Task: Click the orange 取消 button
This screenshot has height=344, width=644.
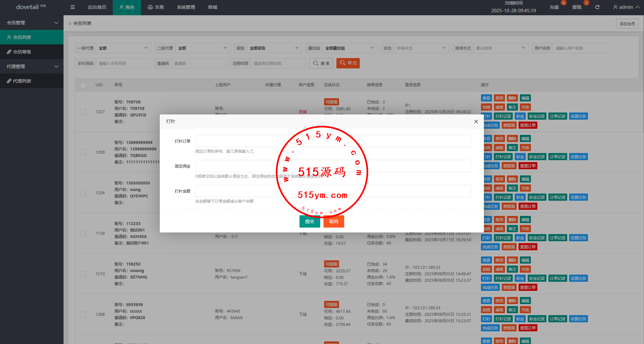Action: tap(334, 221)
